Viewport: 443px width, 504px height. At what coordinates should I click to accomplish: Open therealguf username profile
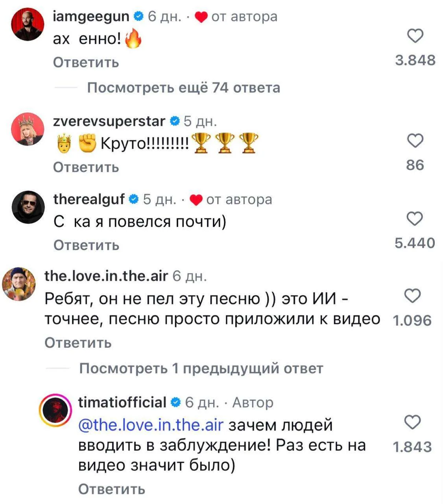click(89, 199)
